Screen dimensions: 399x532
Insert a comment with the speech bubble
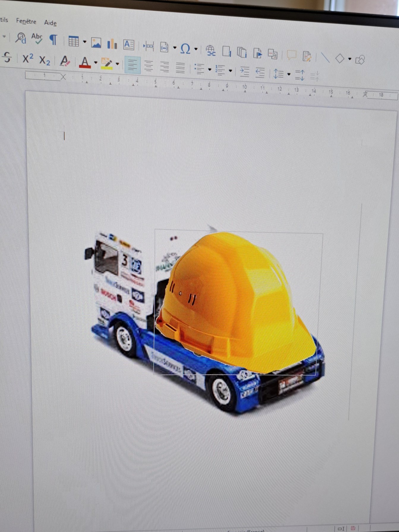pos(291,55)
